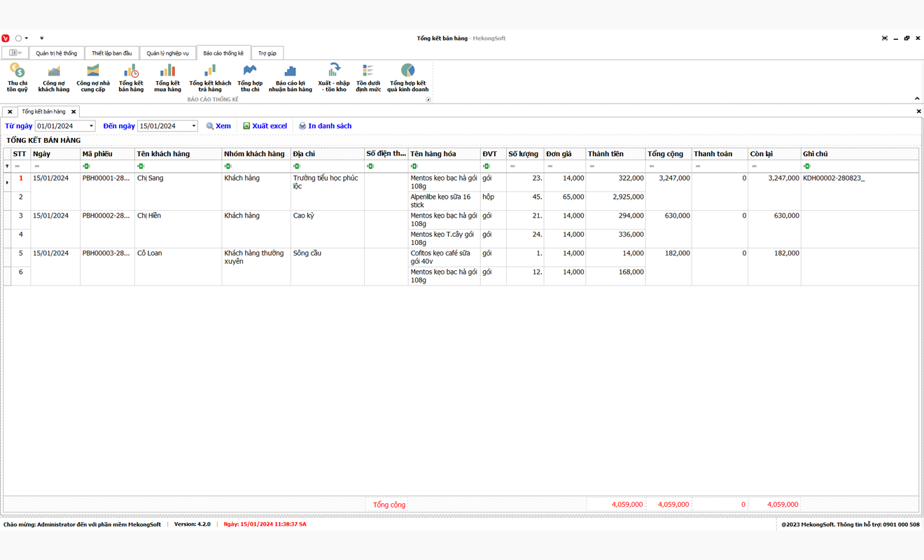
Task: Open filter operator icon for Tên khách hàng column
Action: tap(141, 167)
